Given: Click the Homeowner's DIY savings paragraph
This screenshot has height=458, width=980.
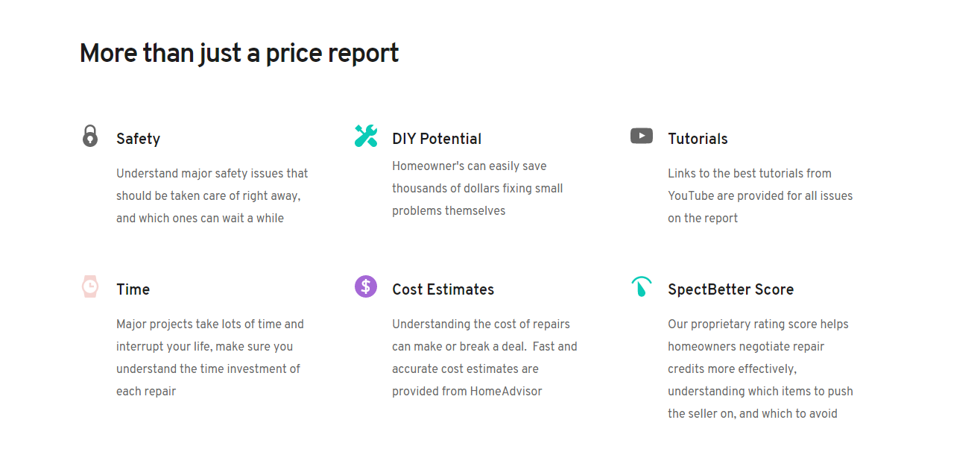Looking at the screenshot, I should [477, 189].
